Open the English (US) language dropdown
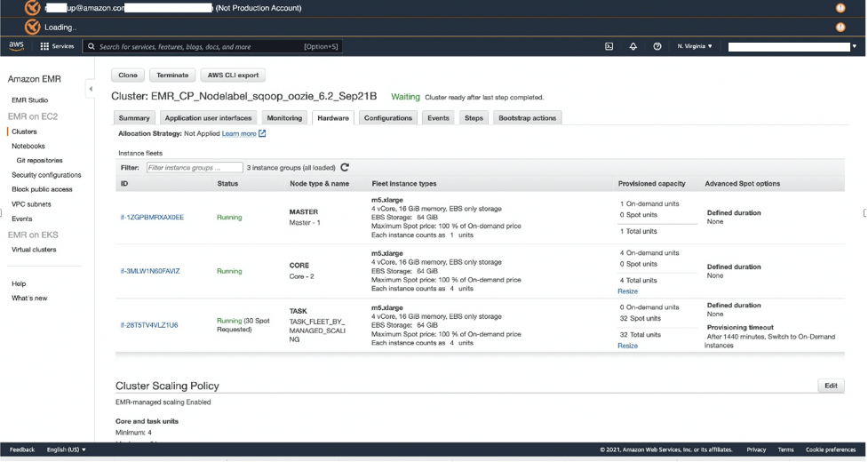Screen dimensions: 868x462 (x=67, y=450)
